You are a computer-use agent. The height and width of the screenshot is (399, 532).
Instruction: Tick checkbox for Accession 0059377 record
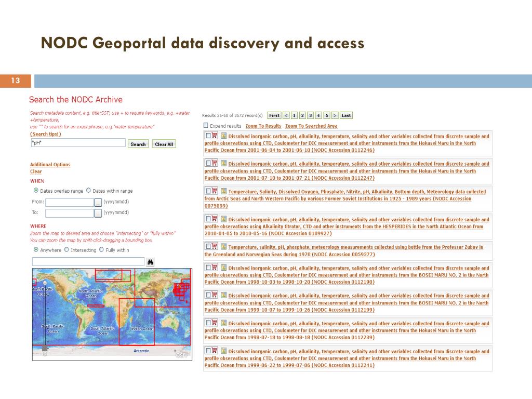[208, 246]
